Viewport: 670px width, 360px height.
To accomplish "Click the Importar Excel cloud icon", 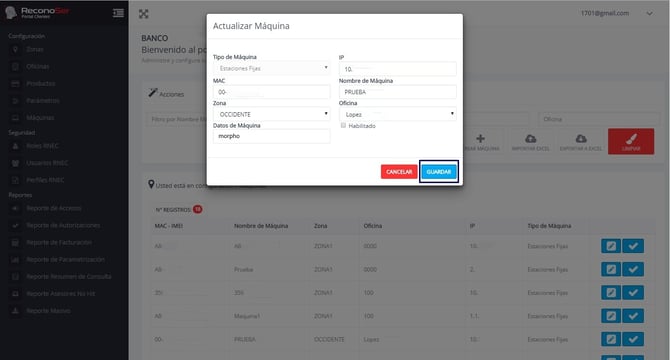I will 531,138.
